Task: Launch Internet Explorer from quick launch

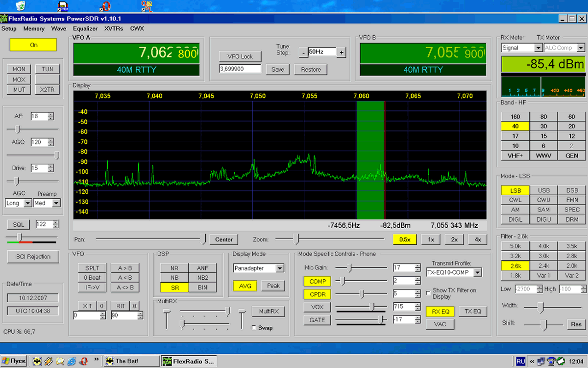Action: [72, 361]
